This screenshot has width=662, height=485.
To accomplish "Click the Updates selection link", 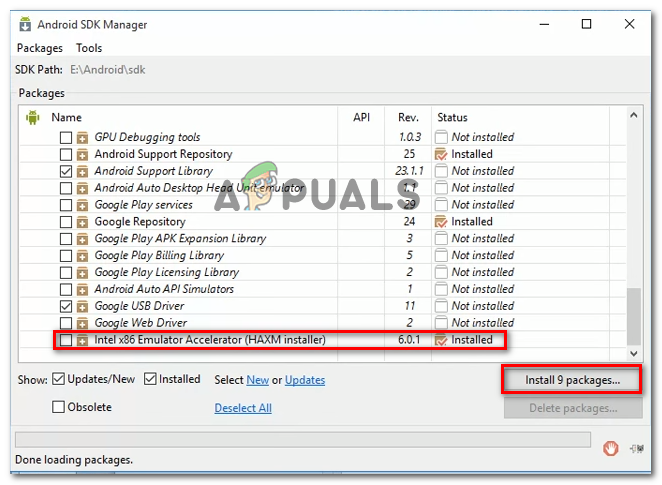I will click(305, 380).
